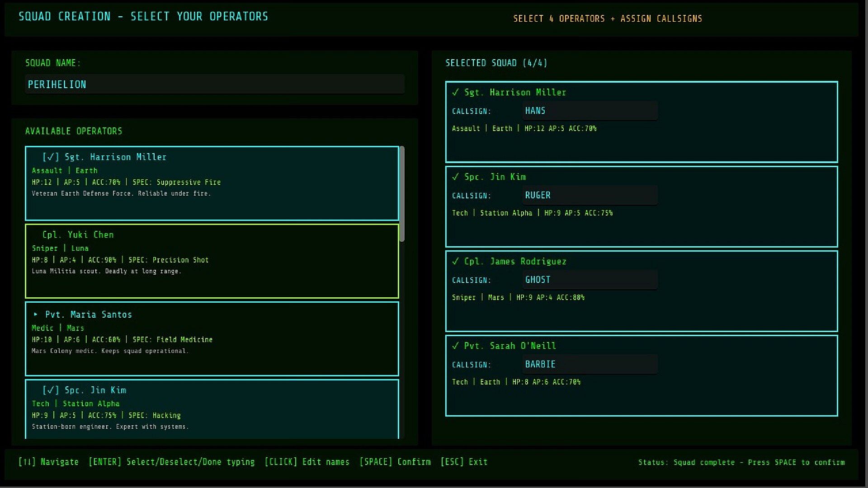Viewport: 868px width, 488px height.
Task: Select the Pvt. Maria Santos operator card
Action: [212, 339]
